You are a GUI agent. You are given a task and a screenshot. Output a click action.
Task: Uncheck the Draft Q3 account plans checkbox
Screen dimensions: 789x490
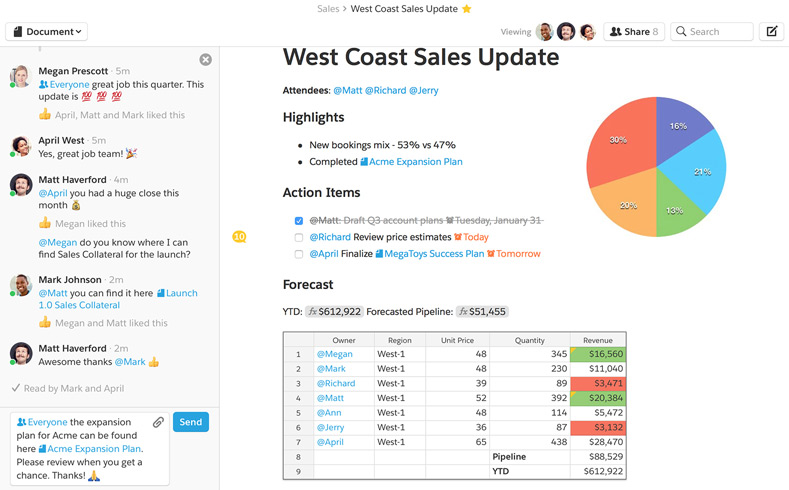pos(299,221)
